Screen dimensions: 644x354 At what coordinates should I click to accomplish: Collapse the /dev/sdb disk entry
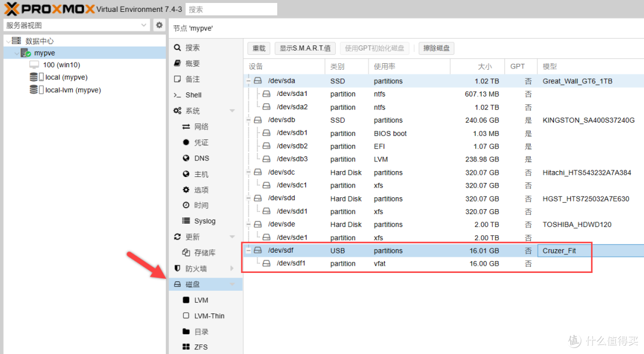[247, 120]
